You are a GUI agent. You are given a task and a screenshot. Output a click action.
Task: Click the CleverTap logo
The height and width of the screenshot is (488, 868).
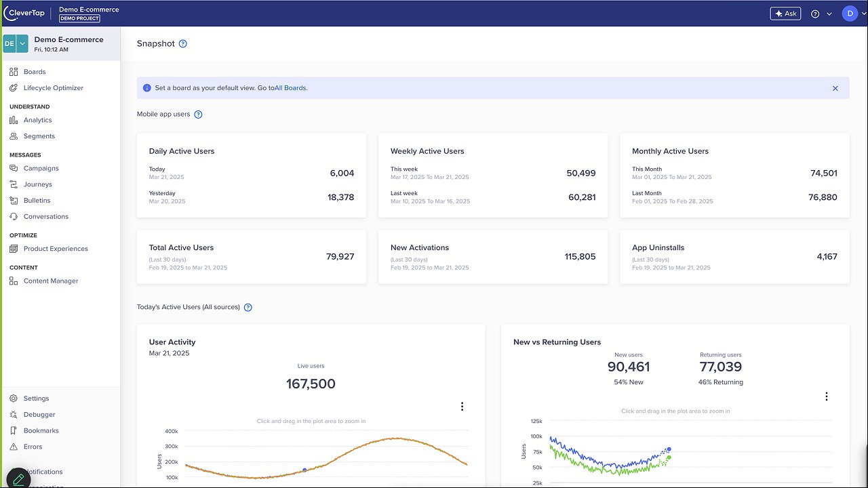24,13
